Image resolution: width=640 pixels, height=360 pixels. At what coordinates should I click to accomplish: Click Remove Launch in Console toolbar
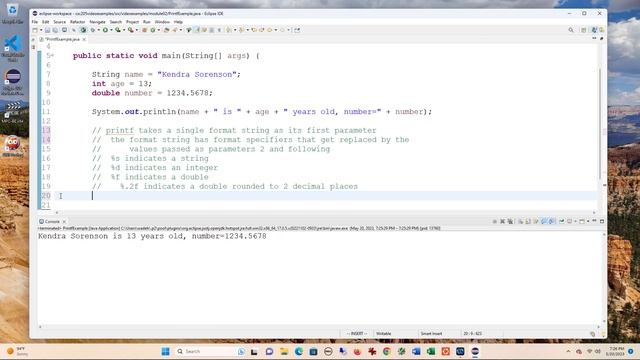[502, 221]
